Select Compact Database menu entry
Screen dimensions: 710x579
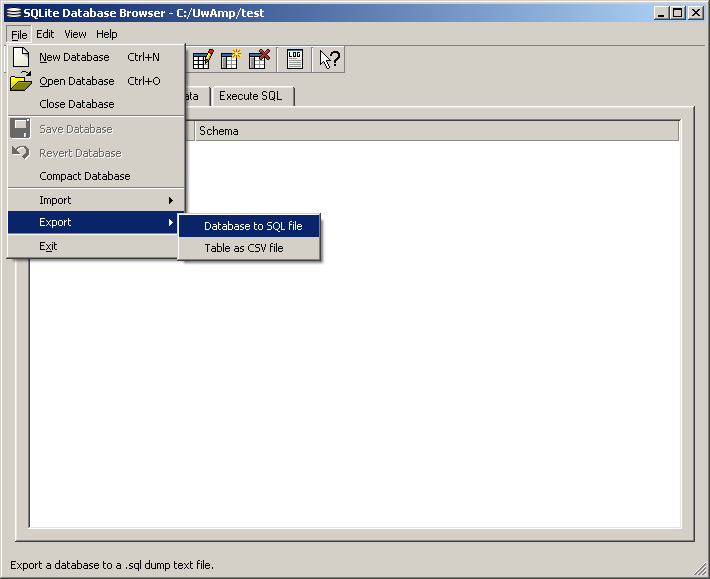tap(96, 176)
